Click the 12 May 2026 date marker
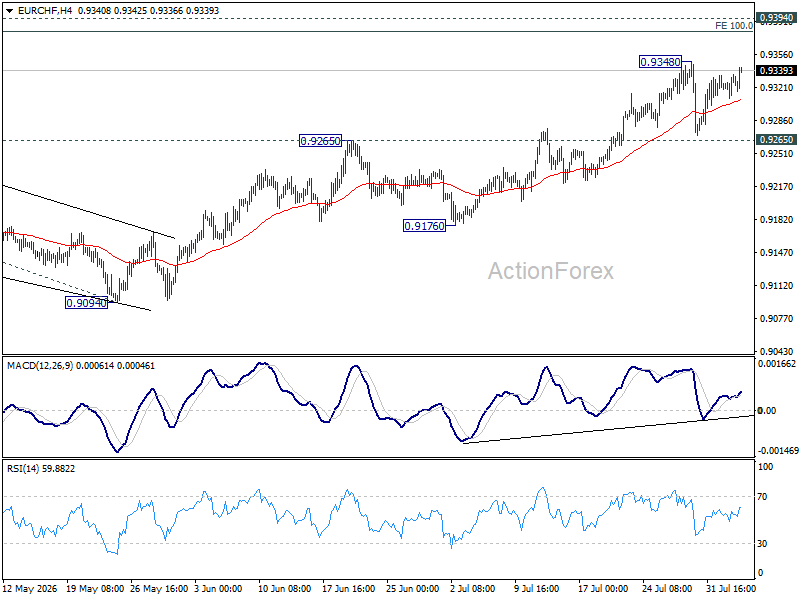Image resolution: width=800 pixels, height=600 pixels. tap(30, 589)
